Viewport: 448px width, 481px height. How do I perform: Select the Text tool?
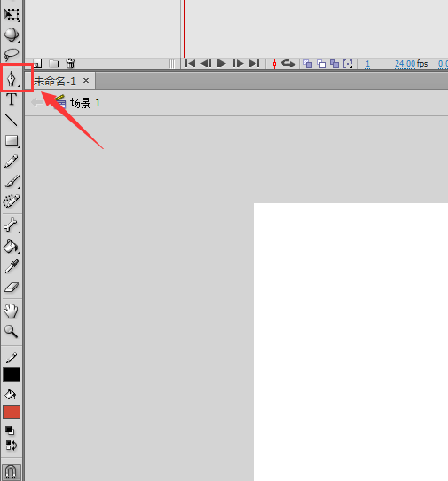click(x=12, y=99)
